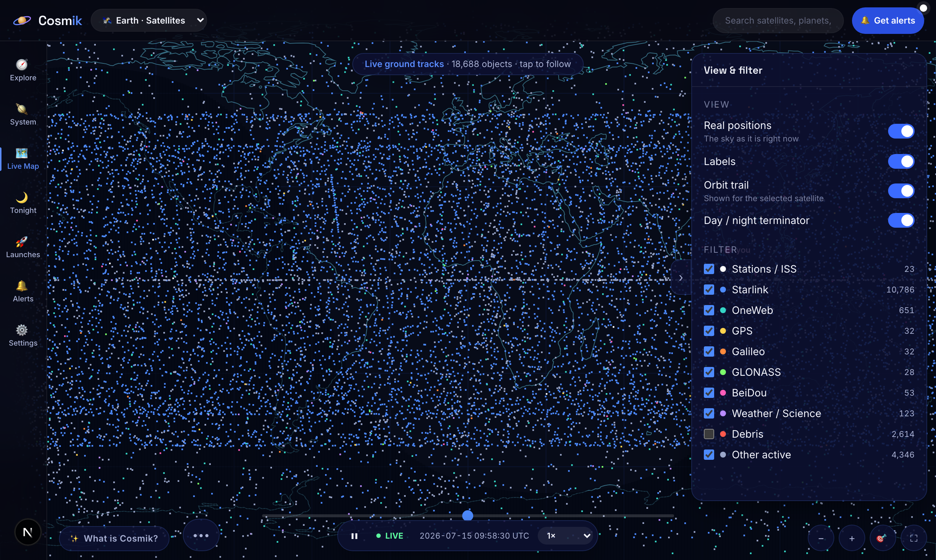Open the Launches rocket icon
The height and width of the screenshot is (560, 936).
pyautogui.click(x=22, y=242)
